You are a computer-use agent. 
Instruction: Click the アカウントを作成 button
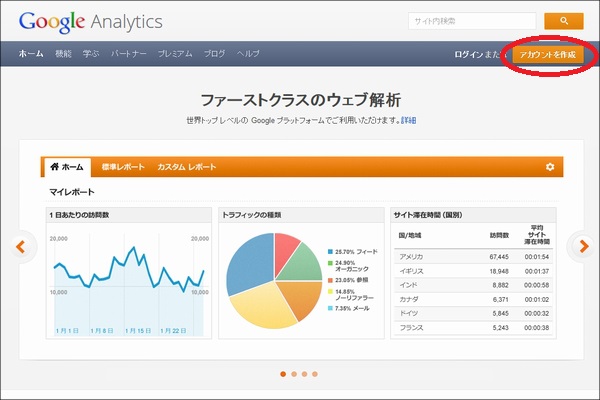coord(548,54)
